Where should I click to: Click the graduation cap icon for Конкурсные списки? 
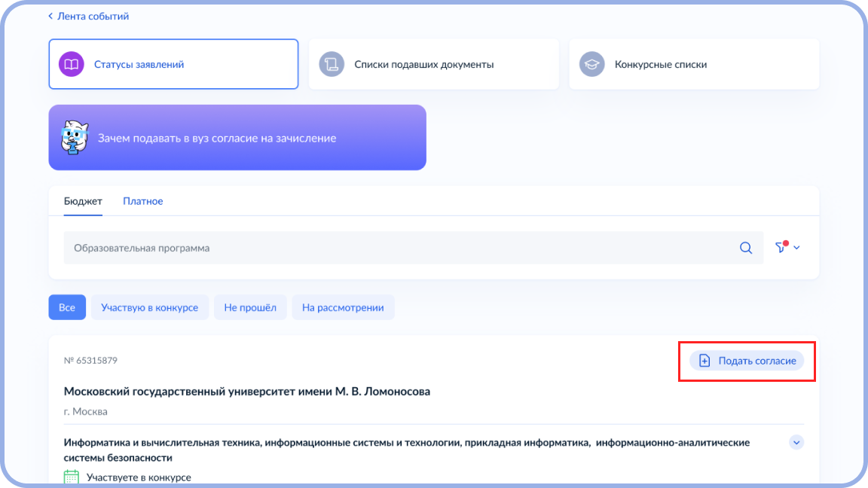(591, 65)
